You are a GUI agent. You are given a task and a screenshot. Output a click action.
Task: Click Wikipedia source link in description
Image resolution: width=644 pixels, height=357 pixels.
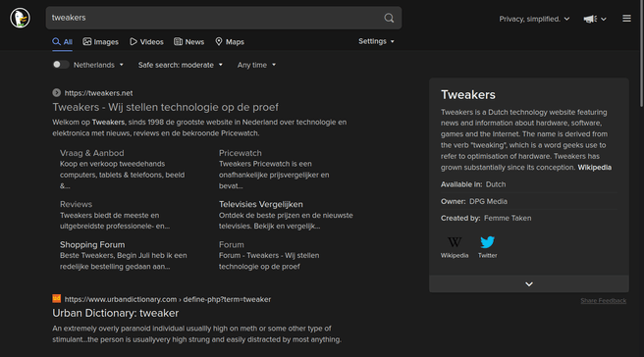tap(594, 168)
